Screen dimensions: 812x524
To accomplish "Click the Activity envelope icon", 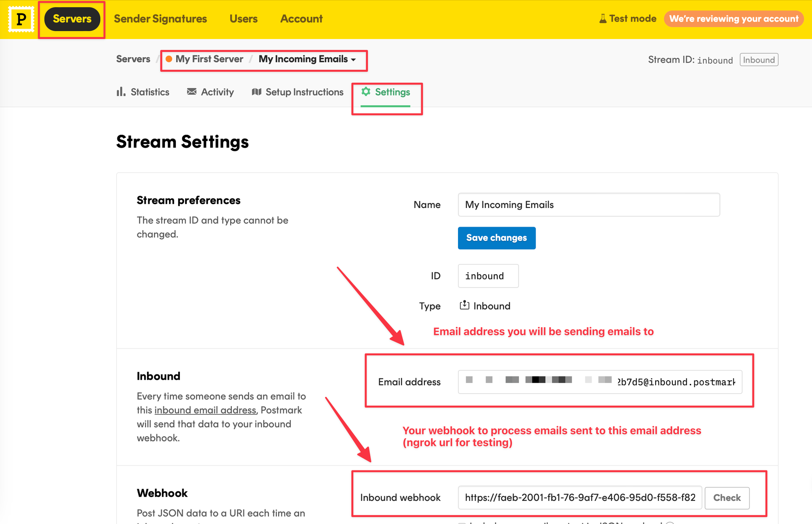I will [x=192, y=92].
